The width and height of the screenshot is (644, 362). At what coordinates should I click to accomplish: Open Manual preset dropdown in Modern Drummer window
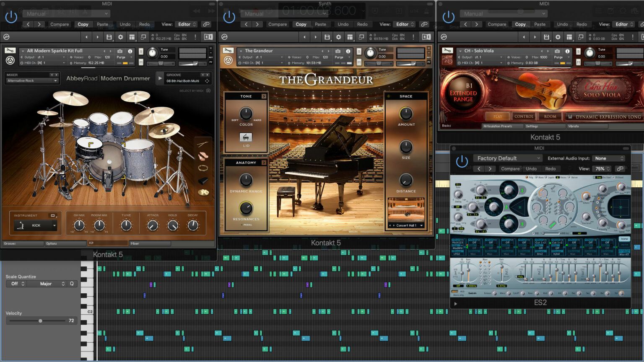(x=66, y=13)
